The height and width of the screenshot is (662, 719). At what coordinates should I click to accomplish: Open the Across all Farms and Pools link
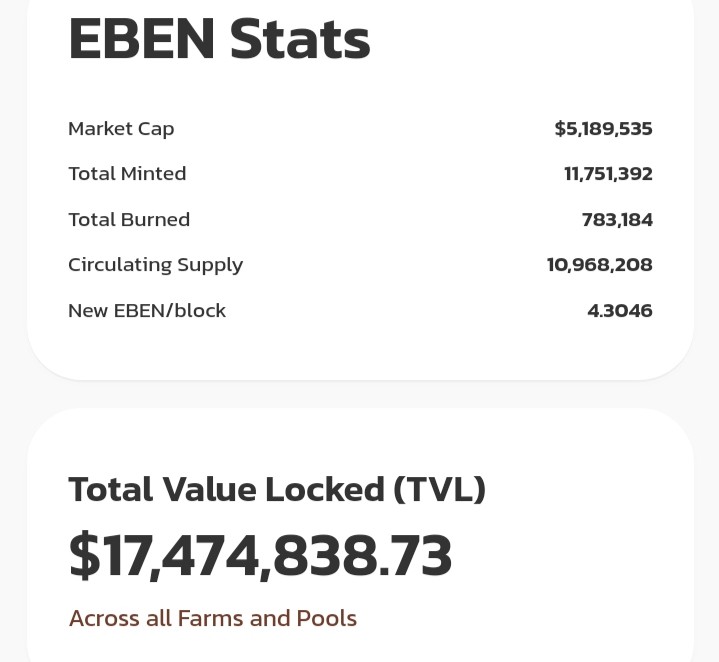[x=213, y=618]
